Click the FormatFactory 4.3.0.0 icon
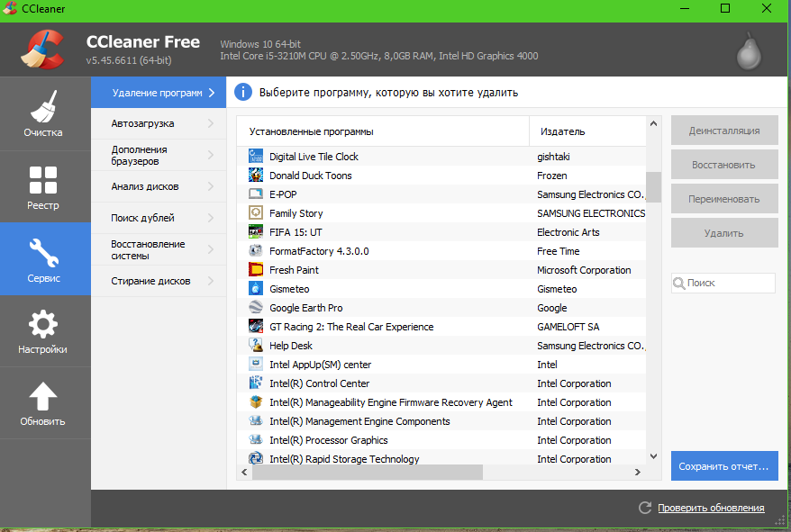 click(256, 250)
